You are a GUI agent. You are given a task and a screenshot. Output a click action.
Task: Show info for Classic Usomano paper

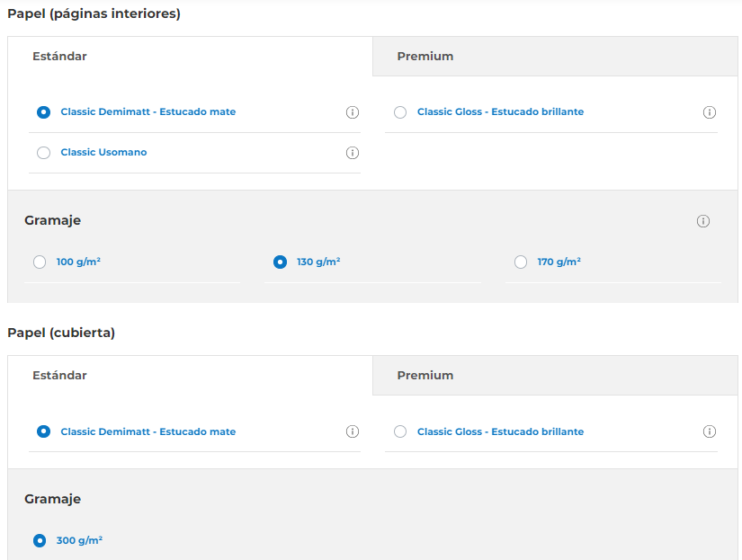click(x=352, y=153)
